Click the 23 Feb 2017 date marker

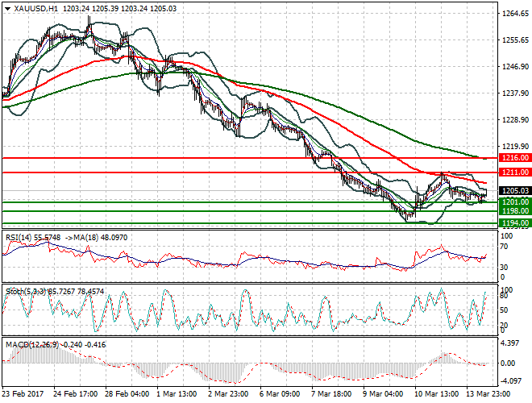(23, 393)
